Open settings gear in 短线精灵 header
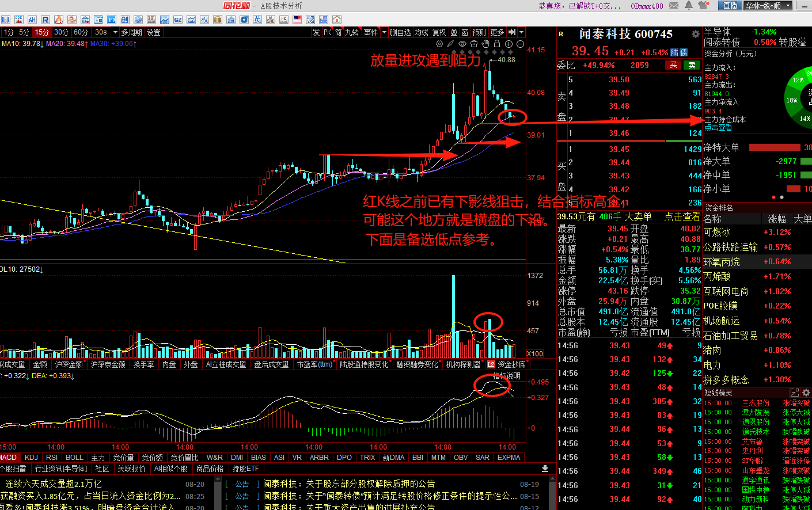This screenshot has width=812, height=510. (806, 393)
